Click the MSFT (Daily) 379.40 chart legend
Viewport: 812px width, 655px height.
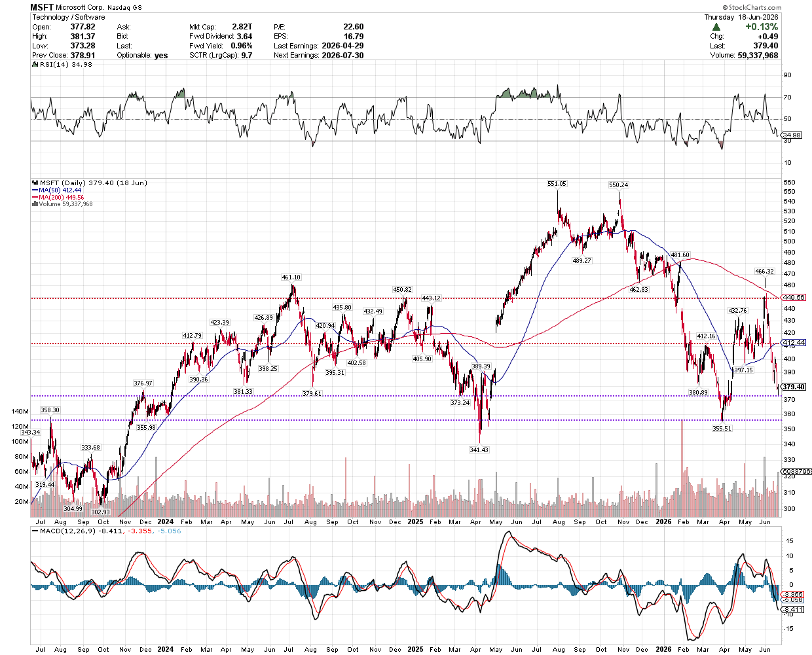[x=90, y=183]
